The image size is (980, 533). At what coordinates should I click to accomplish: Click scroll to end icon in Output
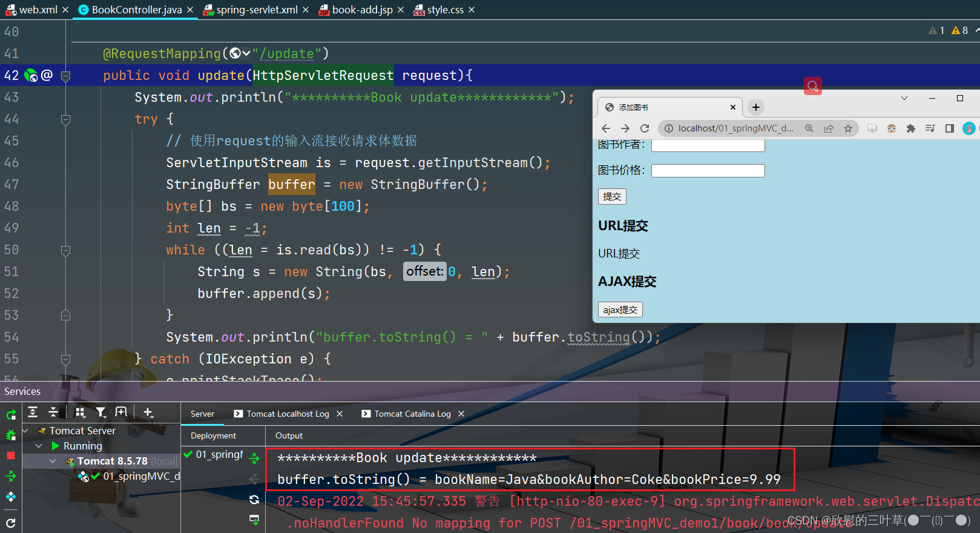coord(254,520)
